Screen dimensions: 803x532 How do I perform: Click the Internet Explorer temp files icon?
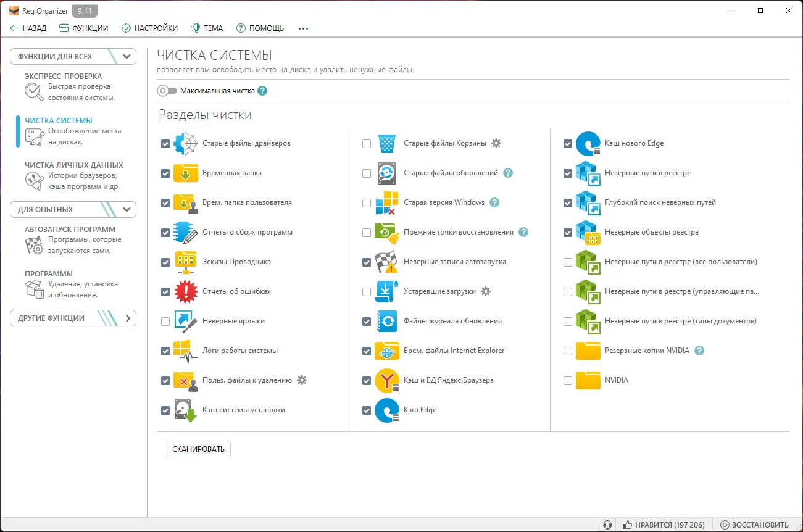pyautogui.click(x=386, y=351)
